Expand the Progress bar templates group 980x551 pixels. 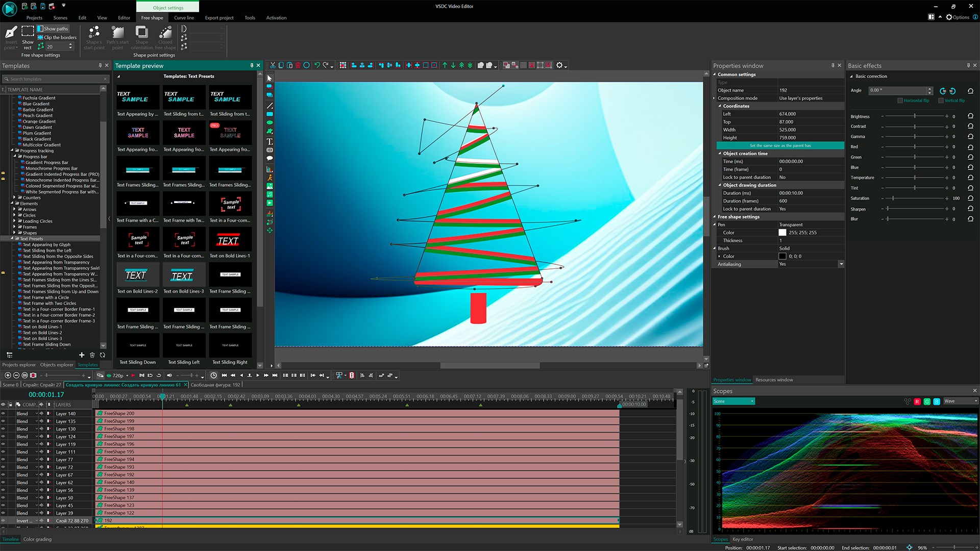pos(14,156)
